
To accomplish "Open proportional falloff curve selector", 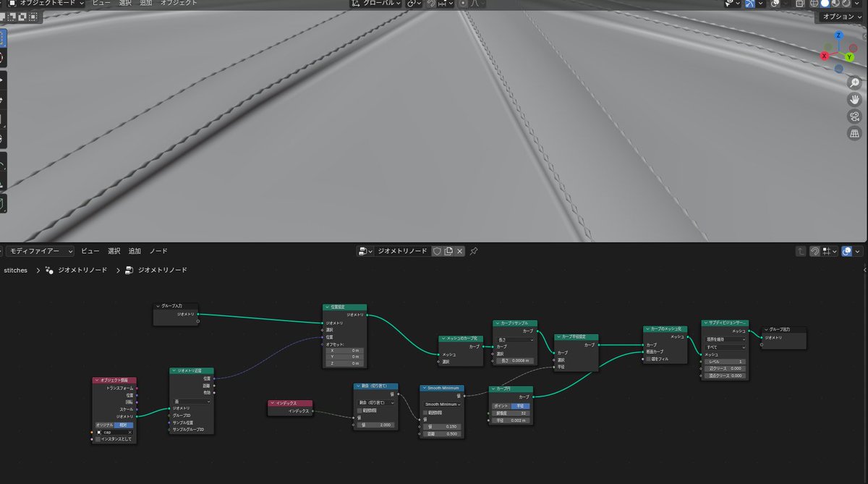I will 475,3.
